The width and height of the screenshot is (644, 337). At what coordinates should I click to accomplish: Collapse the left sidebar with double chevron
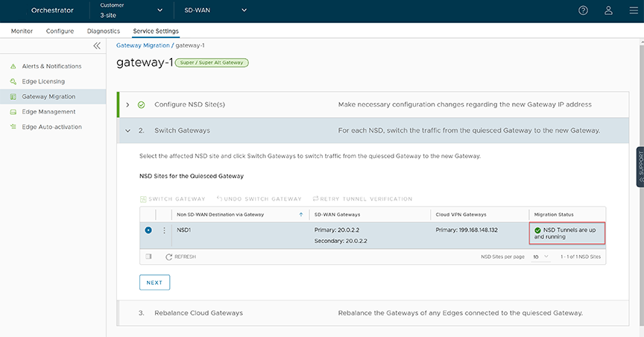click(x=96, y=46)
